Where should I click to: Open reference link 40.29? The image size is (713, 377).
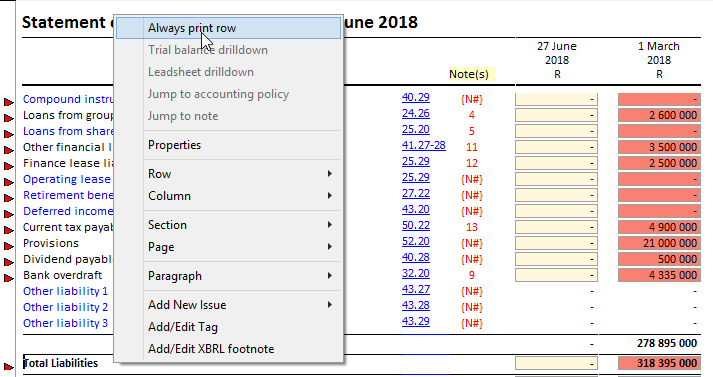[416, 97]
